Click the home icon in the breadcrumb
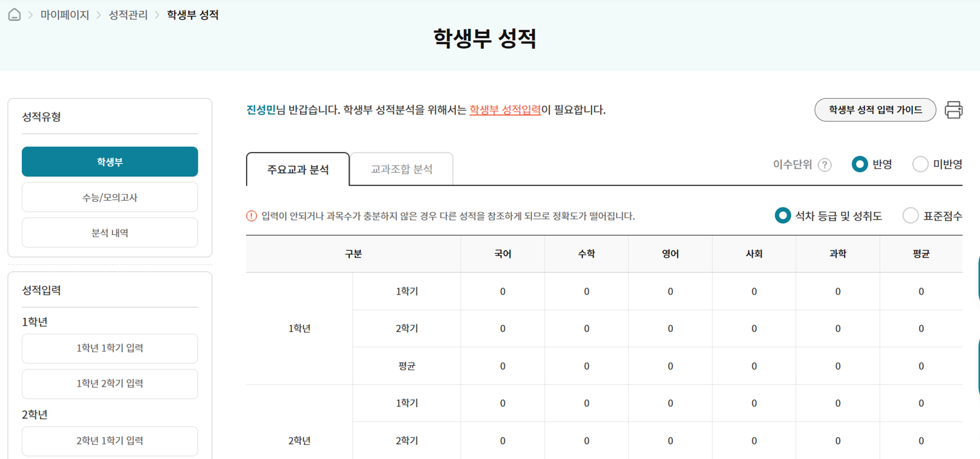 pyautogui.click(x=15, y=15)
